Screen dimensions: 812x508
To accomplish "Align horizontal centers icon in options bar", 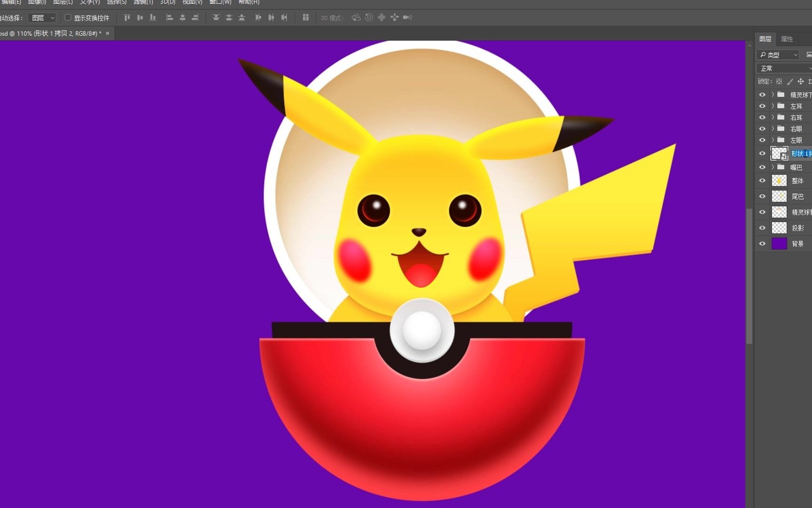I will [182, 17].
